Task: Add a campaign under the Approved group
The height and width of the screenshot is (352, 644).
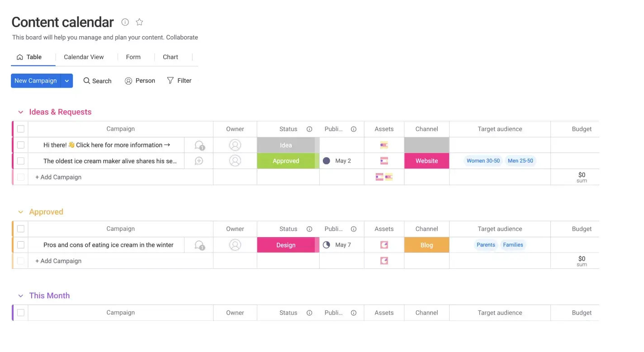Action: (x=58, y=261)
